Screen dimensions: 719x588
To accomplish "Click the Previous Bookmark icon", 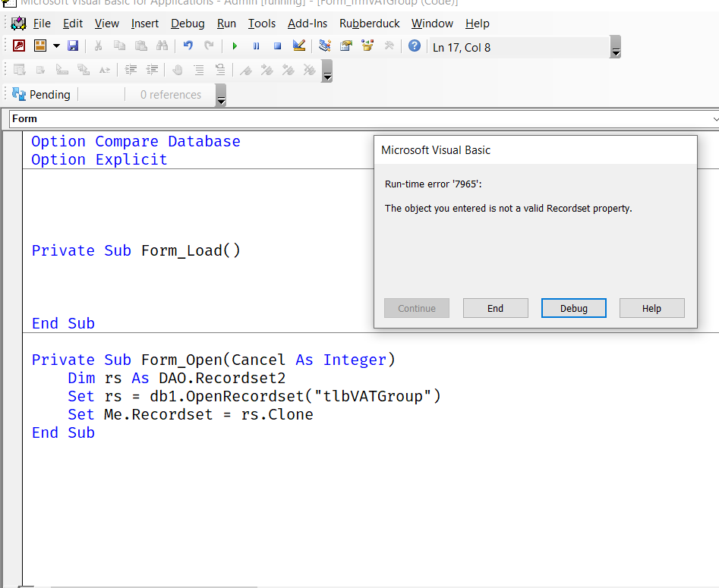I will (x=288, y=70).
